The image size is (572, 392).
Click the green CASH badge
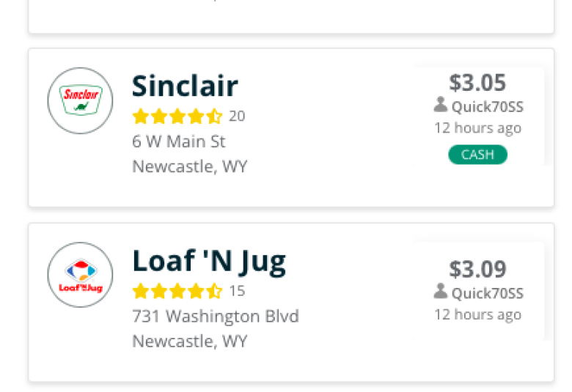tap(477, 155)
